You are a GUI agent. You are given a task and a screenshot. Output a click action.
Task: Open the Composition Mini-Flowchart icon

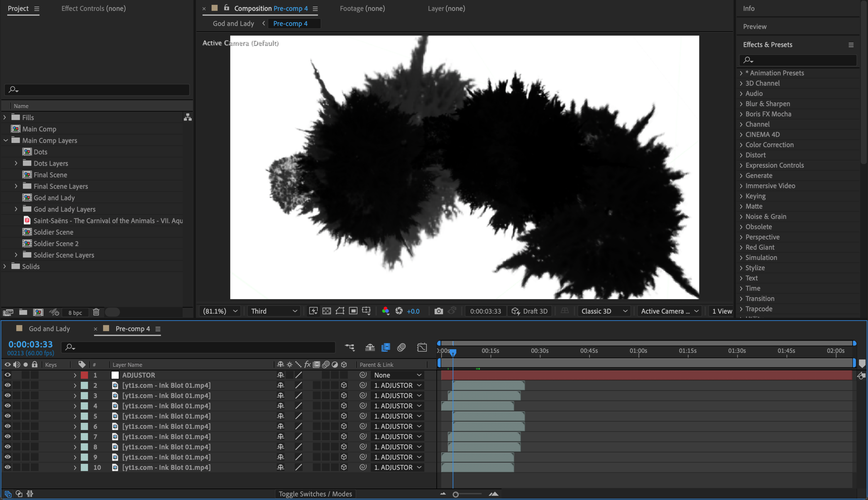[350, 347]
